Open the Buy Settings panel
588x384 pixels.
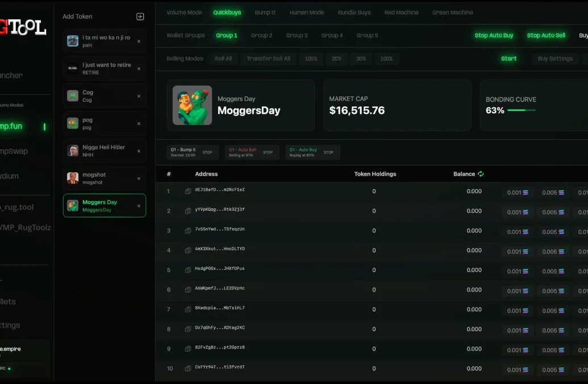tap(555, 59)
